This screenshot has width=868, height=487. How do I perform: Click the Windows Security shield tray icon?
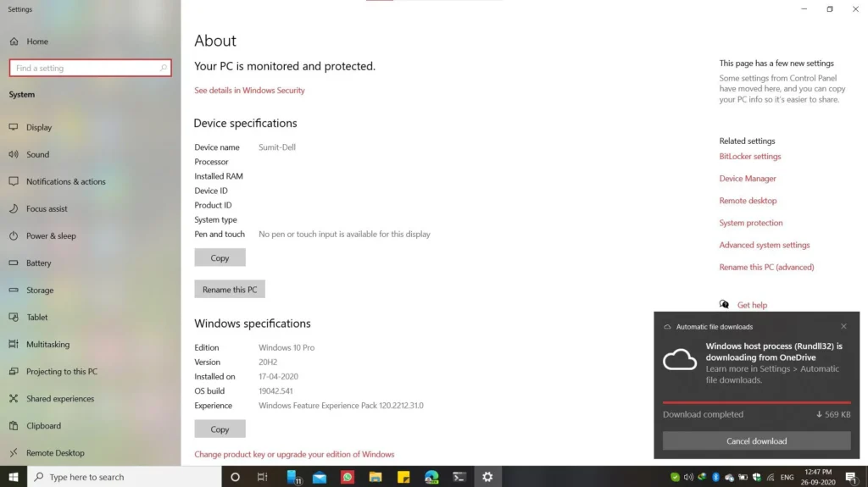(x=757, y=477)
